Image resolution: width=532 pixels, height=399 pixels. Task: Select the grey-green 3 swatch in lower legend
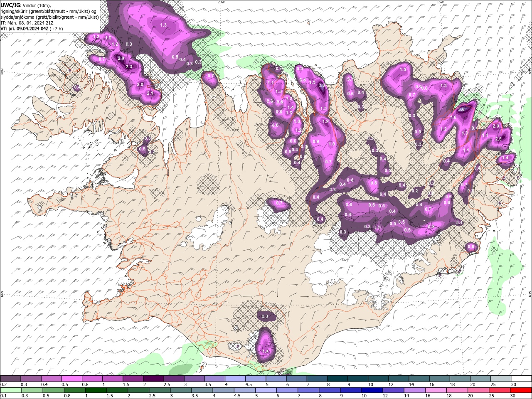pos(181,390)
